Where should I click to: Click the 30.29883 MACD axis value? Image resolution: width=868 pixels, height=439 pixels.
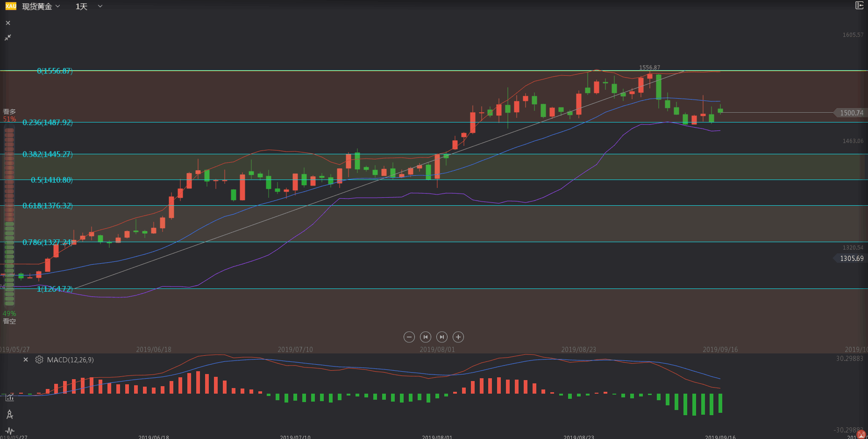[x=850, y=359]
